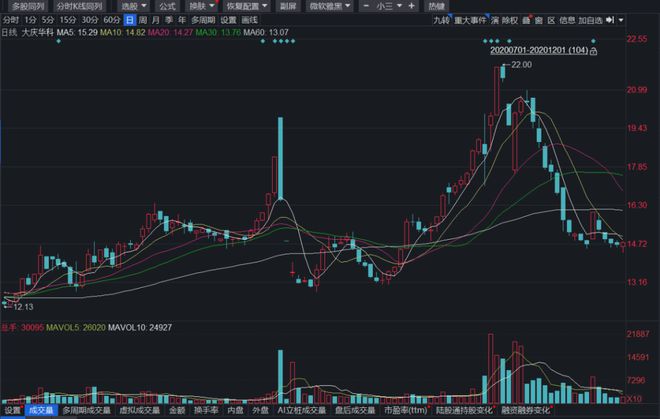The image size is (660, 419).
Task: Open indicator 设置 in the bottom bar
Action: tap(12, 410)
